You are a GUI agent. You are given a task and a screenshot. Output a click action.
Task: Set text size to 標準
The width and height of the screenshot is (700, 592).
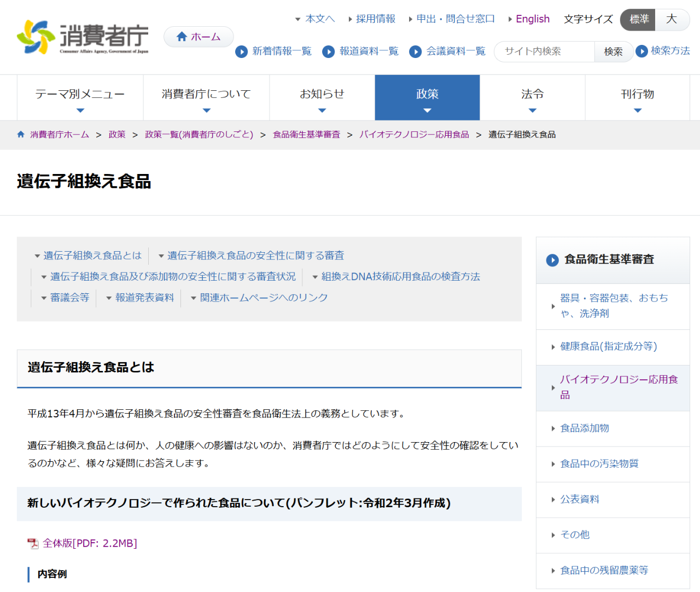pyautogui.click(x=638, y=20)
